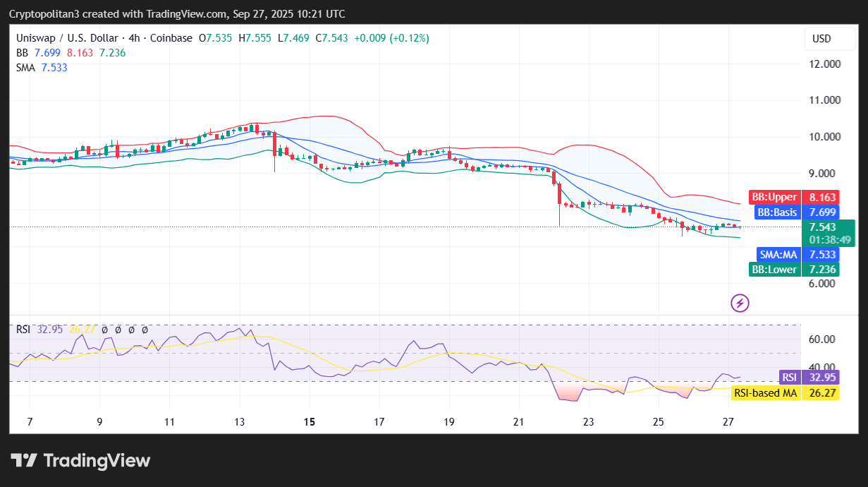Click the green BB:Lower price label
This screenshot has height=487, width=868.
(793, 269)
